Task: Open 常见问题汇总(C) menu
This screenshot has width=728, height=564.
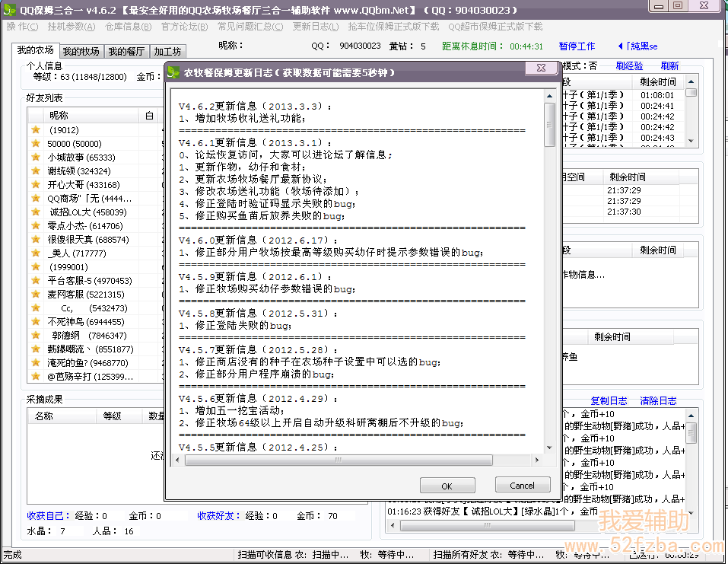Action: tap(250, 27)
